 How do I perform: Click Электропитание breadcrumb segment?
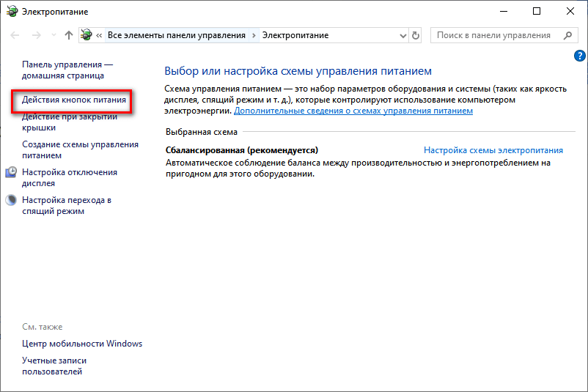tap(295, 35)
